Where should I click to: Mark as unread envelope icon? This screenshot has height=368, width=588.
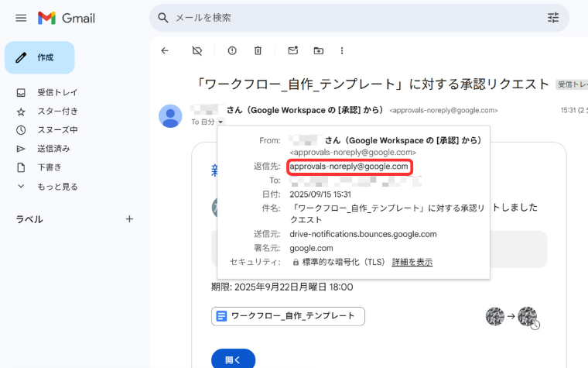point(293,50)
